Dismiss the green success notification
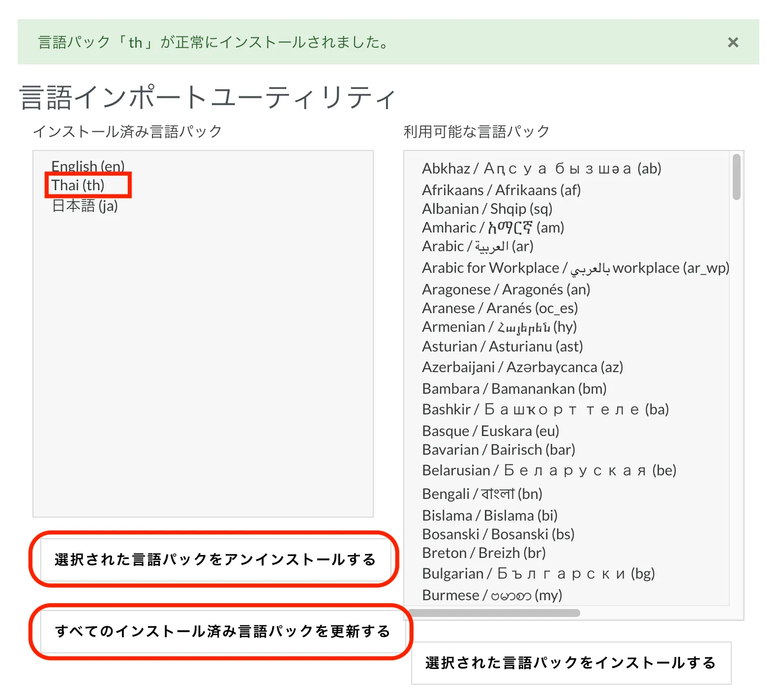 pyautogui.click(x=733, y=43)
